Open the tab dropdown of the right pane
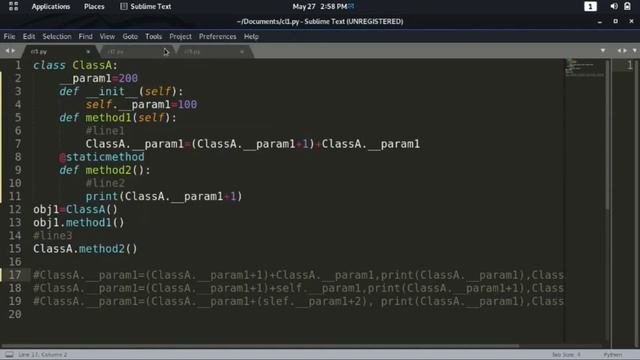 click(634, 51)
